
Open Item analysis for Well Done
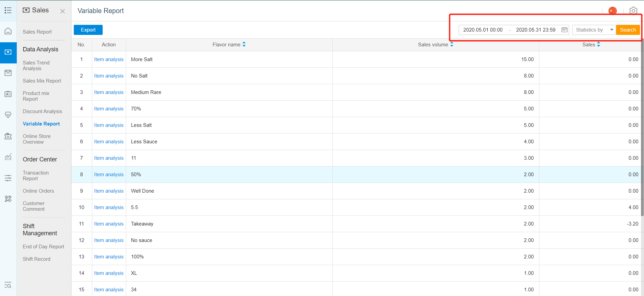[x=109, y=191]
